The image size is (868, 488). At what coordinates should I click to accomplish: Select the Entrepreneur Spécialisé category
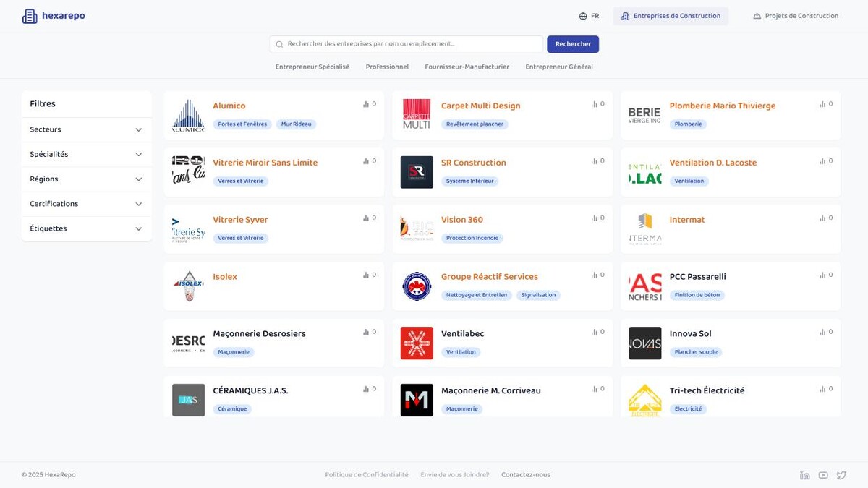point(312,67)
